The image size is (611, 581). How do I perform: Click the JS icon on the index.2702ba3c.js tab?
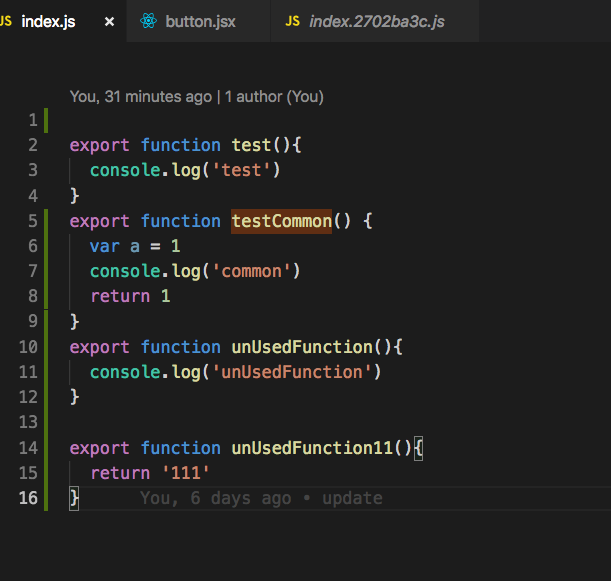tap(292, 21)
